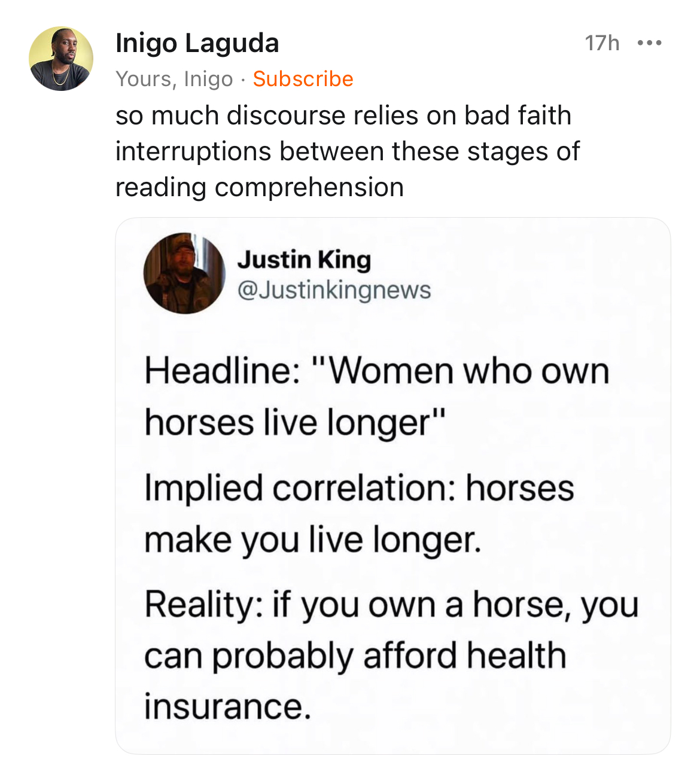
Task: Click the word 'insurance.' at bottom
Action: (227, 707)
